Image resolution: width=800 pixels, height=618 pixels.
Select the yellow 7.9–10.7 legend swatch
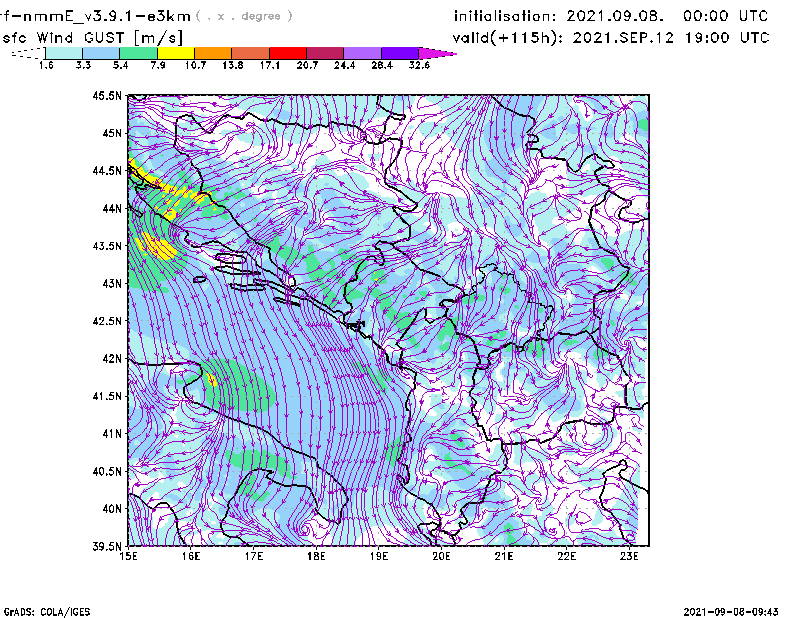coord(176,53)
